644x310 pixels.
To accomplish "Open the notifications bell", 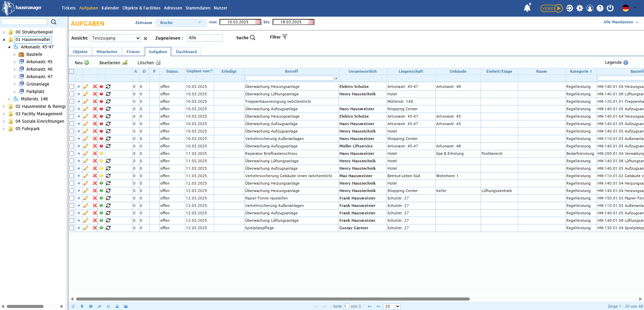I will 527,8.
